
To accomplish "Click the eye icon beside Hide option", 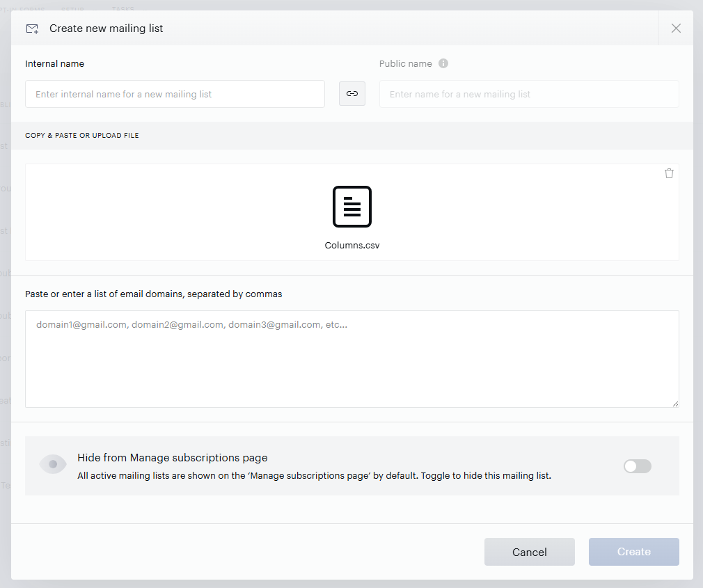I will coord(53,464).
